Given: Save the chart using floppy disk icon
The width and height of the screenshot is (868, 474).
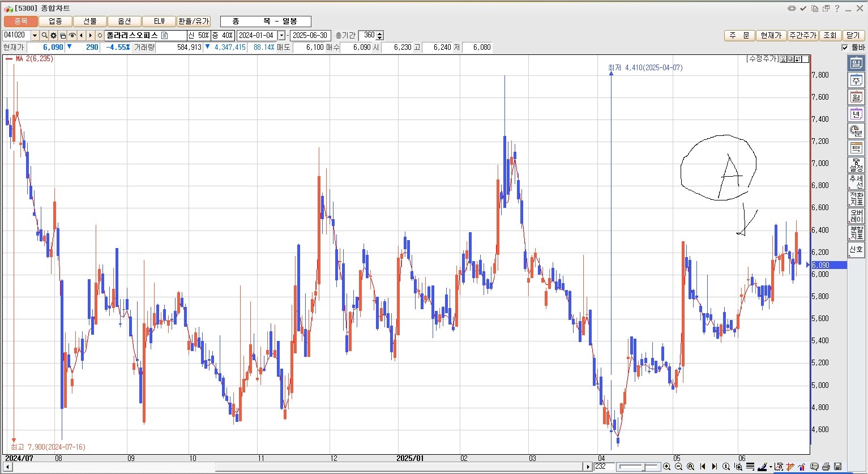Looking at the screenshot, I should pos(837,467).
